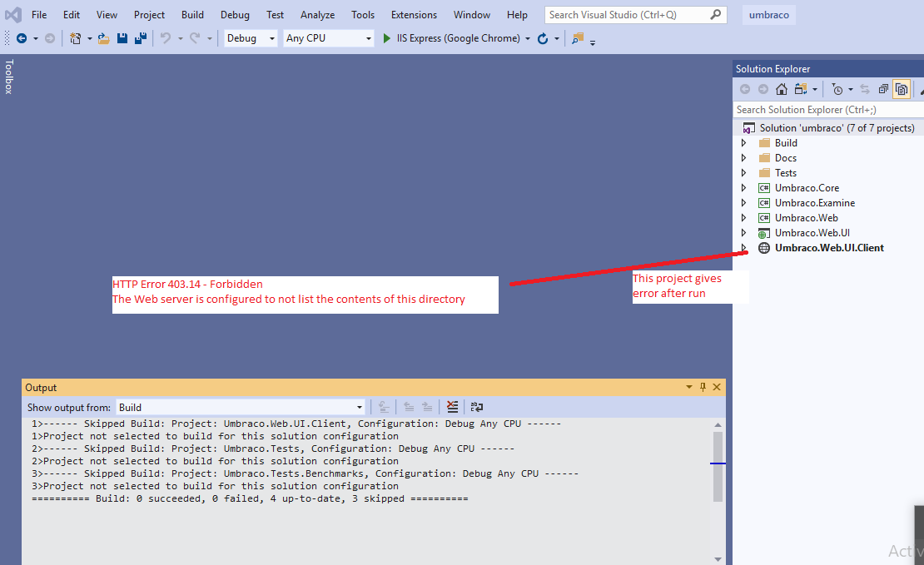Click Solution Explorer's Forward arrow icon
This screenshot has height=565, width=924.
pyautogui.click(x=763, y=89)
